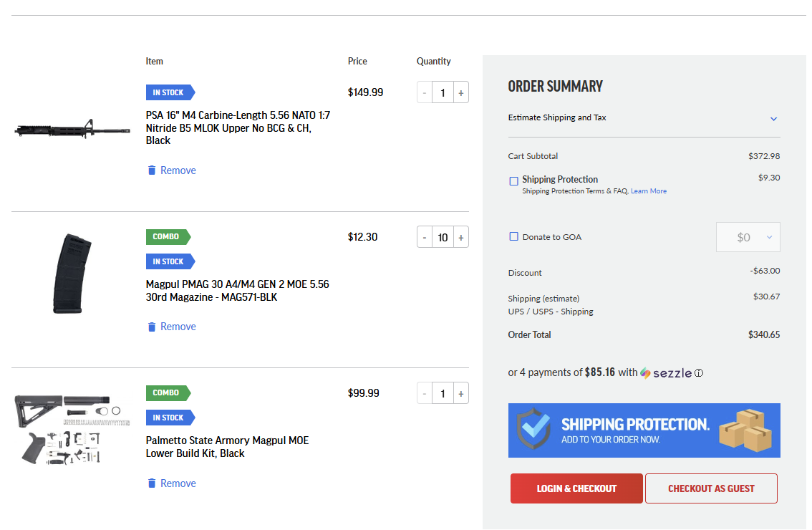Decrease the Magpul PMAG quantity with minus

pyautogui.click(x=425, y=238)
